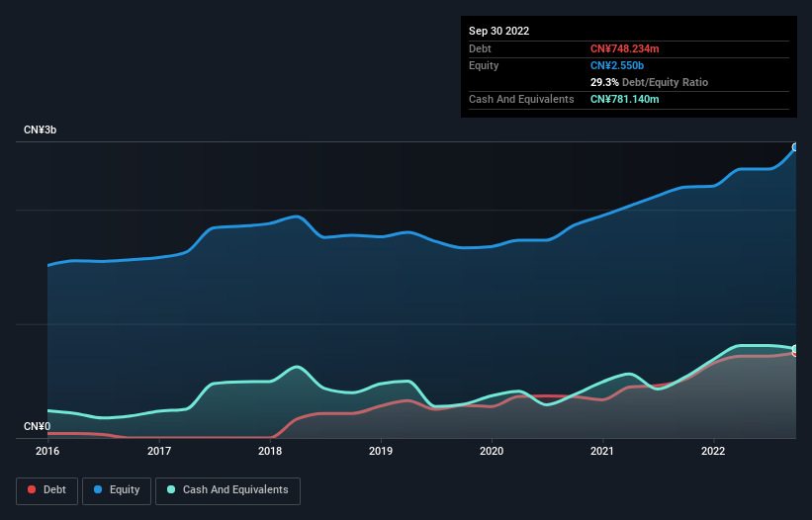Click the 2020 x-axis tick label
Image resolution: width=812 pixels, height=520 pixels.
492,451
